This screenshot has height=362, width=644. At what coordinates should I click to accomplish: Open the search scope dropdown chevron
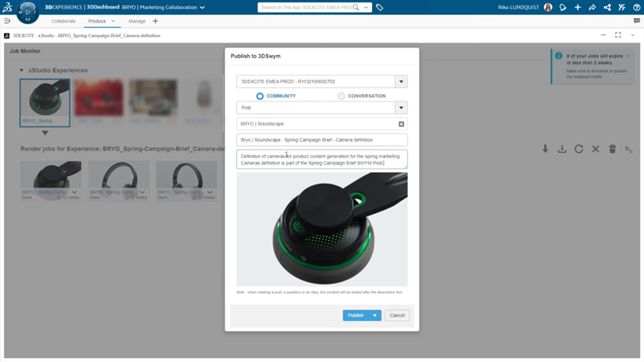coord(366,8)
